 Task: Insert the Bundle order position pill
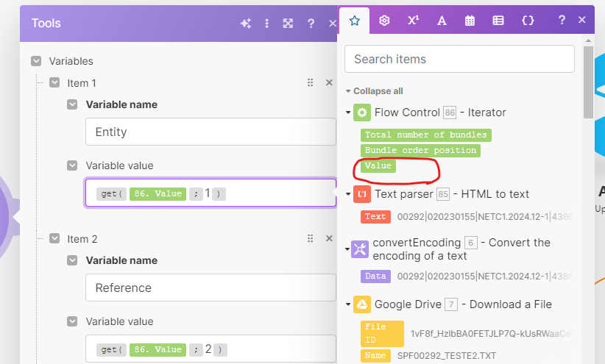point(420,151)
